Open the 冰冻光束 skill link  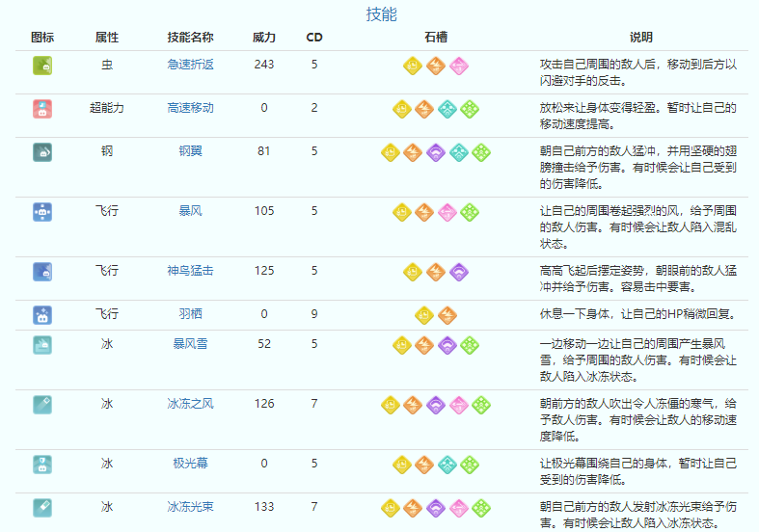190,507
